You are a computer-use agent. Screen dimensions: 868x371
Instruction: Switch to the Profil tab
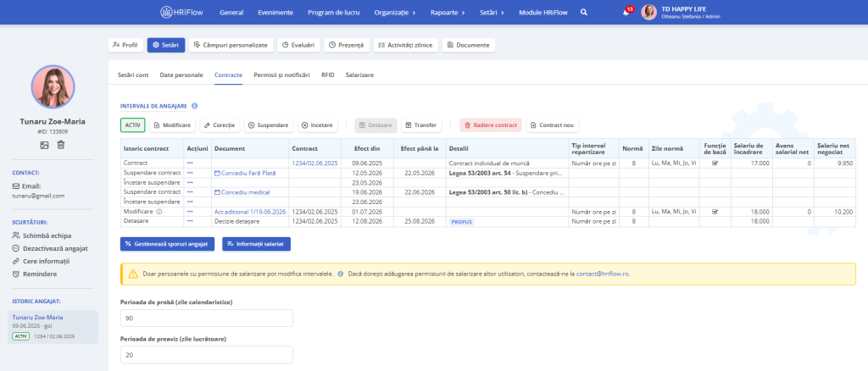pos(125,46)
